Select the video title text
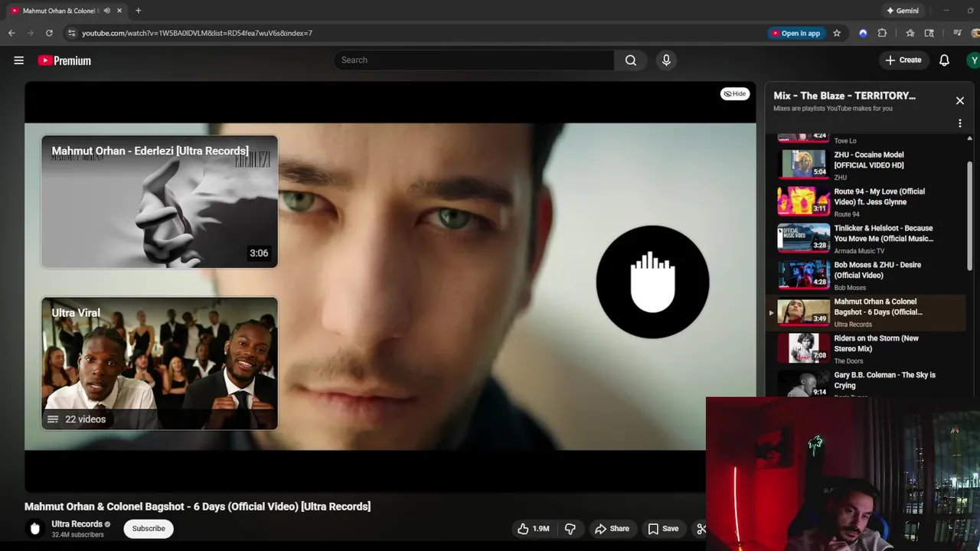This screenshot has height=551, width=980. (x=198, y=507)
